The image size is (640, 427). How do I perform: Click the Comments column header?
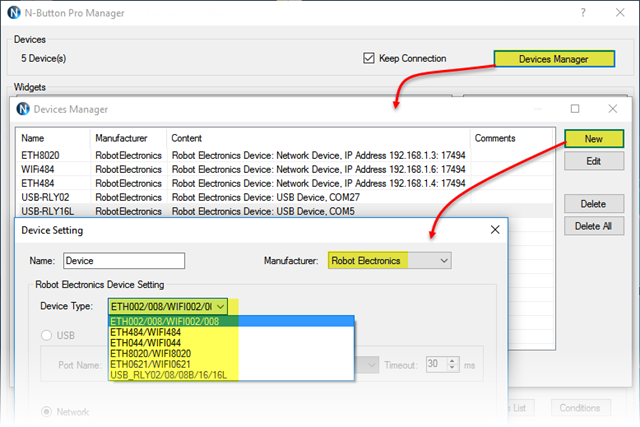click(x=512, y=138)
